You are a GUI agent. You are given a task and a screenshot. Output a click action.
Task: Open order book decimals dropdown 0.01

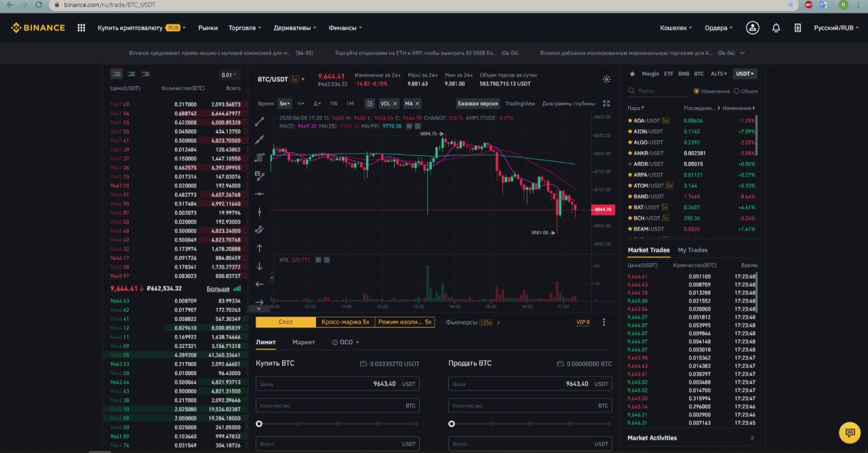(230, 75)
